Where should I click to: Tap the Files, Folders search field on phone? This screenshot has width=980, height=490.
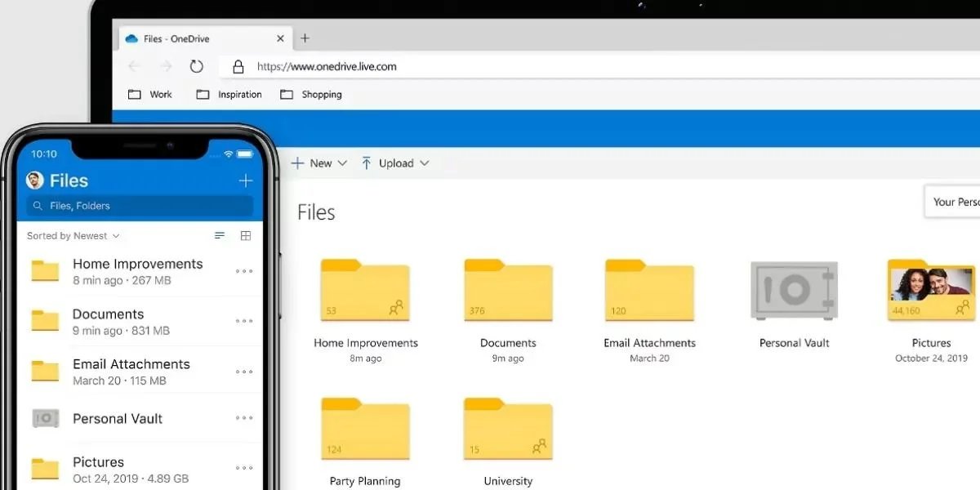pyautogui.click(x=140, y=206)
